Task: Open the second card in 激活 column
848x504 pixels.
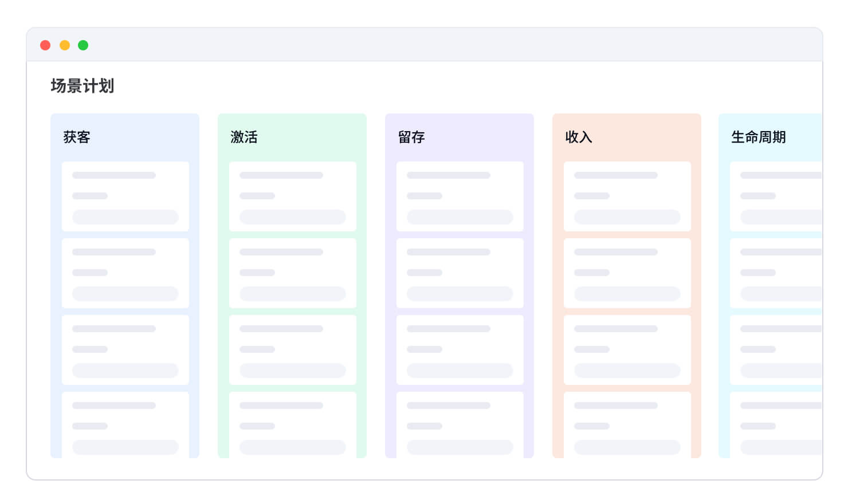Action: tap(293, 273)
